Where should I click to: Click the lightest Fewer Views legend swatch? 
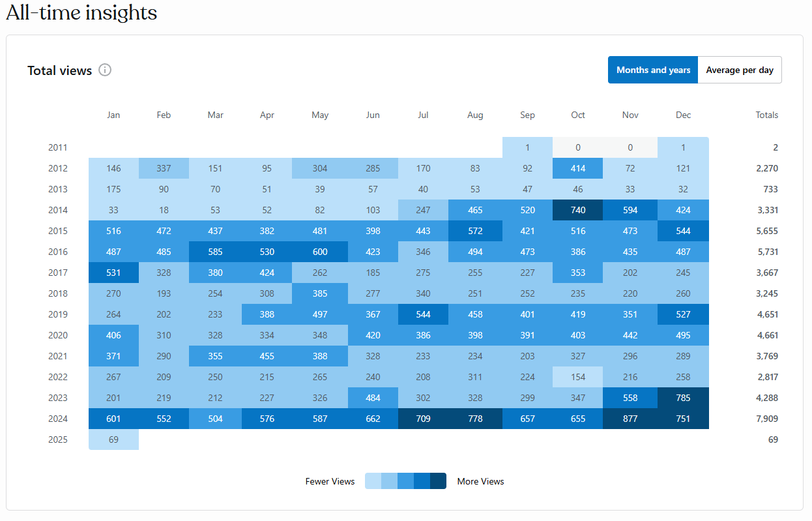tap(373, 481)
